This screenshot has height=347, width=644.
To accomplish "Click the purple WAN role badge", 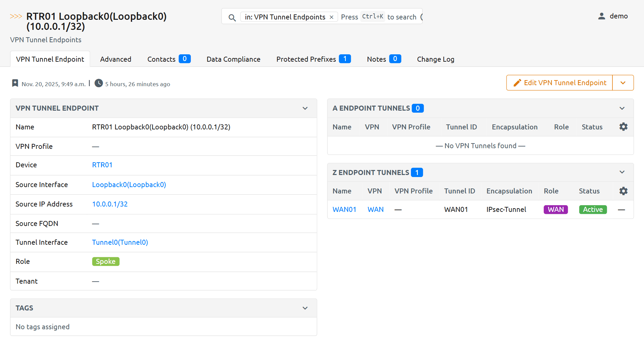I will click(x=555, y=210).
